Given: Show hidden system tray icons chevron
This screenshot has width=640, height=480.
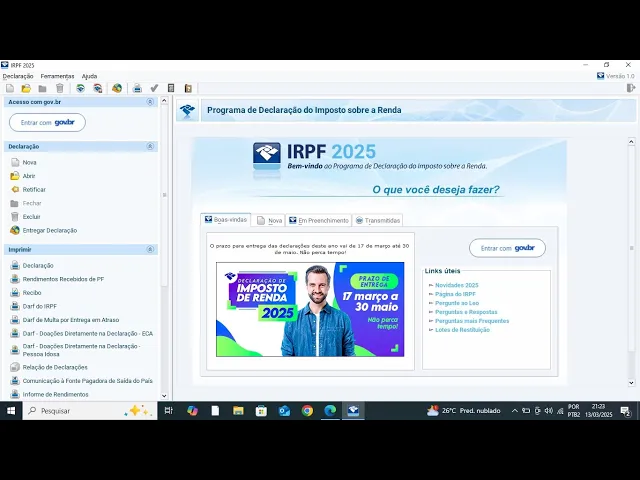Looking at the screenshot, I should coord(515,411).
